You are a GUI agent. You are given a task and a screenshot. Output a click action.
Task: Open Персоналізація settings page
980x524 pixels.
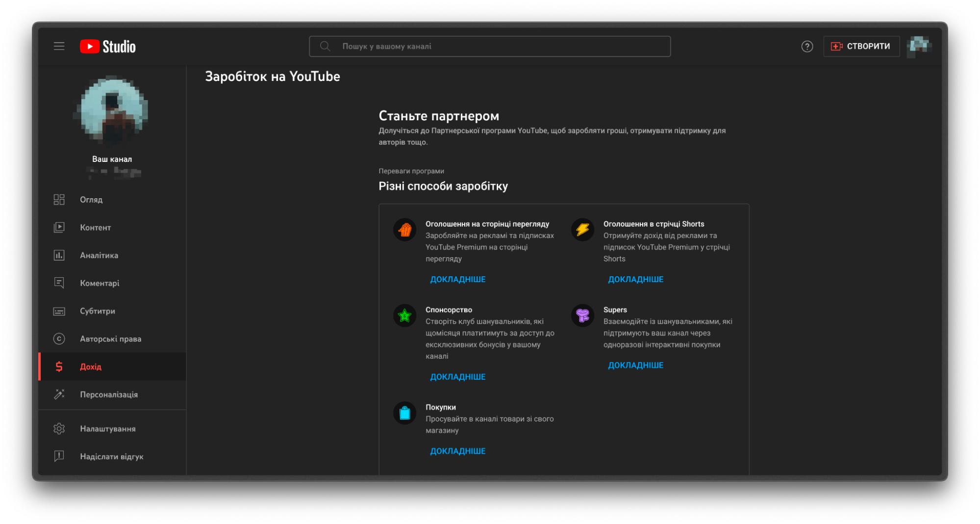pyautogui.click(x=112, y=394)
